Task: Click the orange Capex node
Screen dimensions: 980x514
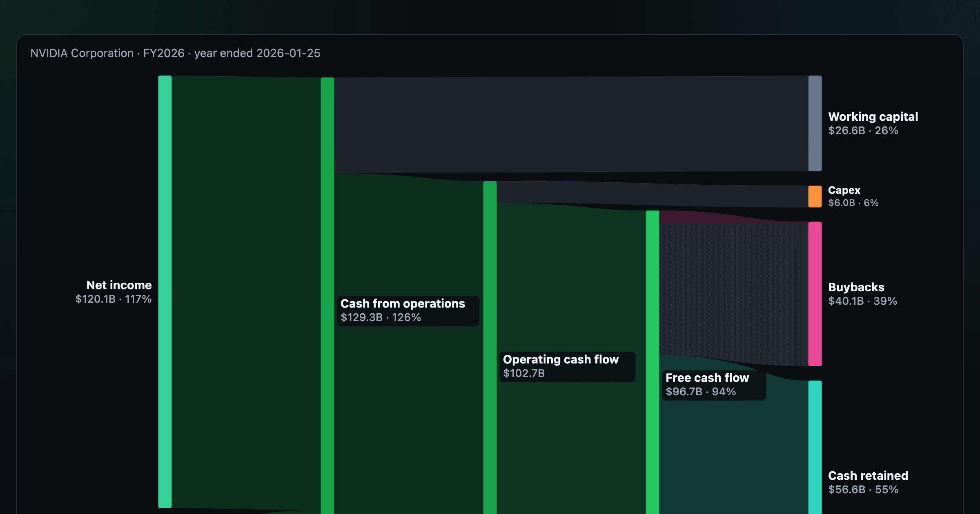Action: click(815, 197)
